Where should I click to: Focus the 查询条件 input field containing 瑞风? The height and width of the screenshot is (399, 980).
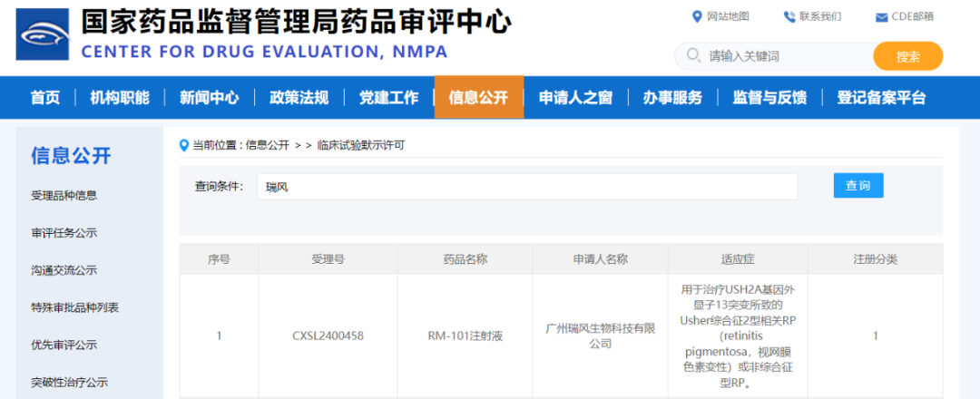click(526, 187)
